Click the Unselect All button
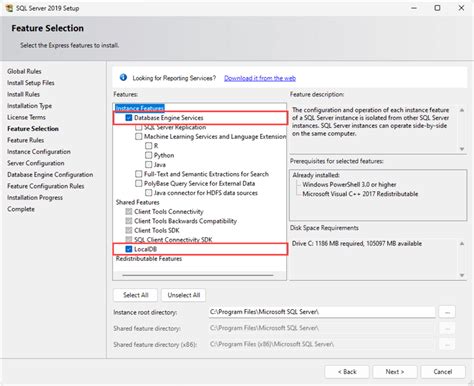Screen dimensions: 474x386 coord(184,295)
